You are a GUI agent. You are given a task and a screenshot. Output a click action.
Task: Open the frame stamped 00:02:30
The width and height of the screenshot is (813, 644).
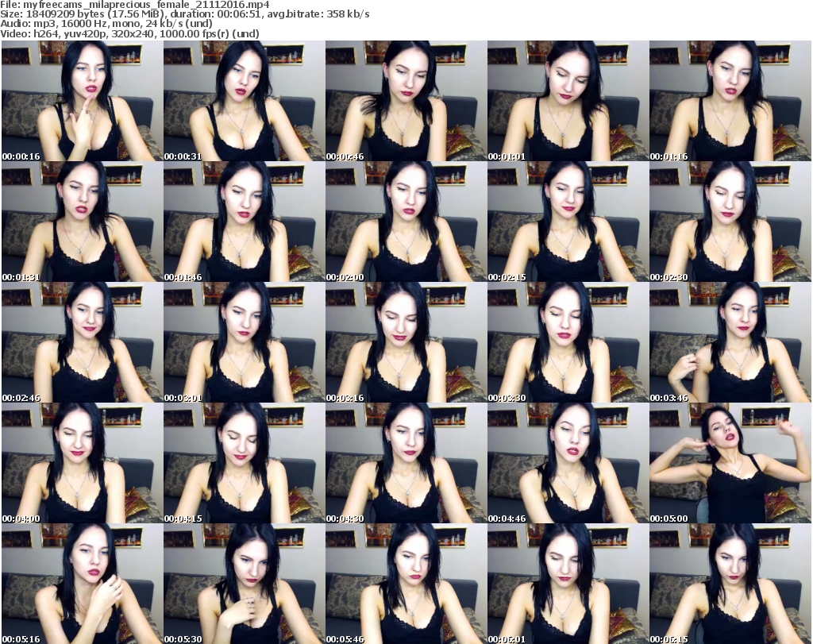pyautogui.click(x=730, y=222)
